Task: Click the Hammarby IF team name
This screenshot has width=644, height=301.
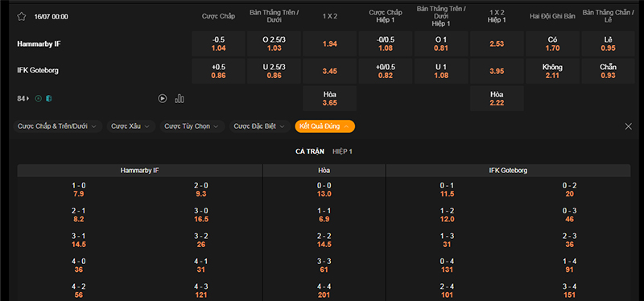Action: click(39, 44)
